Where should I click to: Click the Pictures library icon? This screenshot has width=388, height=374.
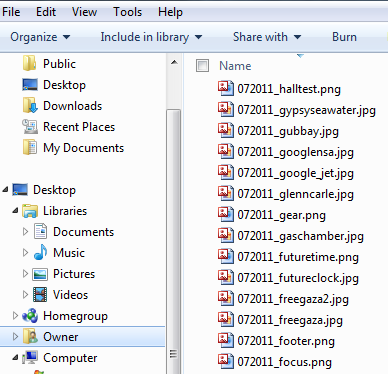pos(40,274)
